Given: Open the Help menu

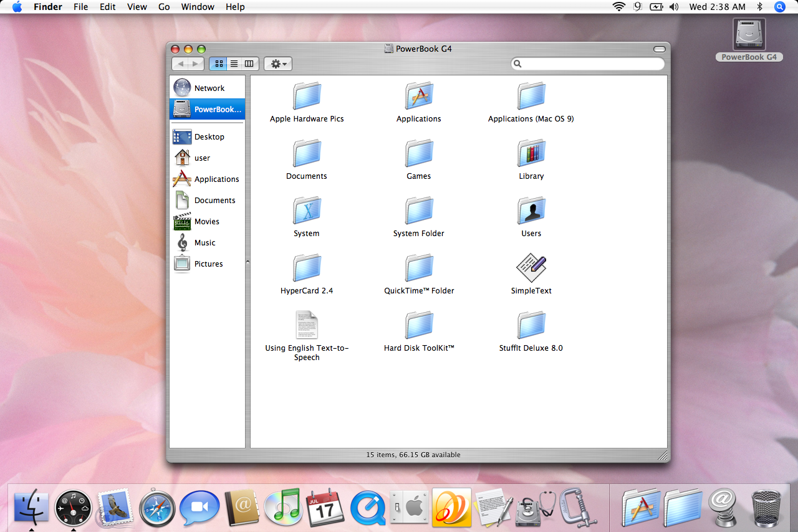Looking at the screenshot, I should tap(235, 7).
